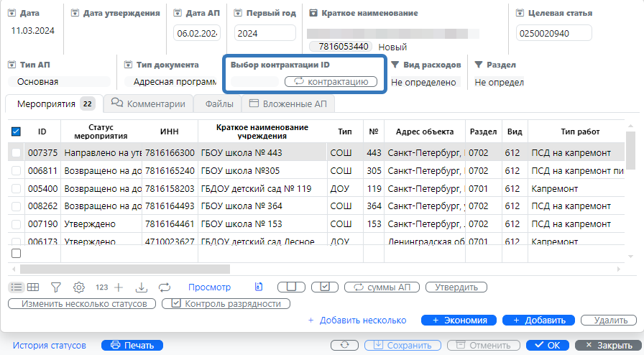Click the download export icon

coord(142,287)
